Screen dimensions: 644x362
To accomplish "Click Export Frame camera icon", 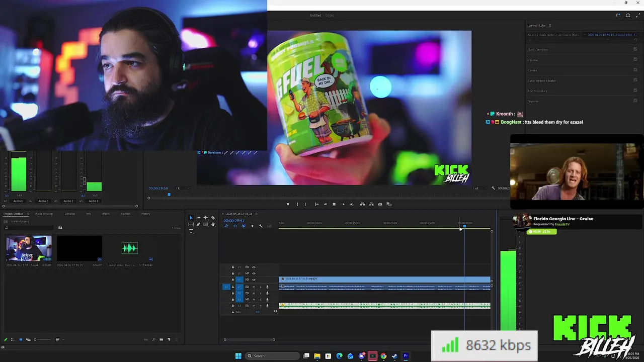I will [x=380, y=204].
